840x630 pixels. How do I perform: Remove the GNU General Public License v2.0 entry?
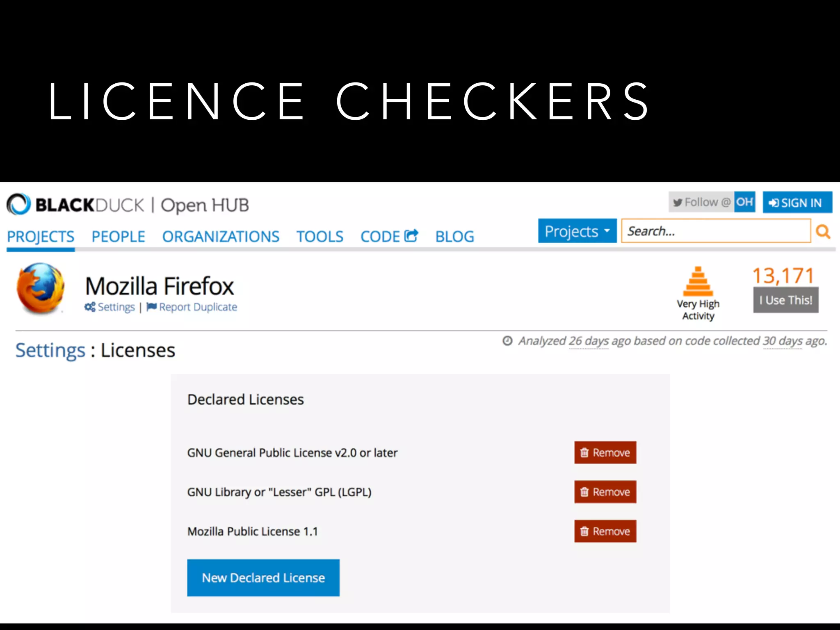[605, 452]
